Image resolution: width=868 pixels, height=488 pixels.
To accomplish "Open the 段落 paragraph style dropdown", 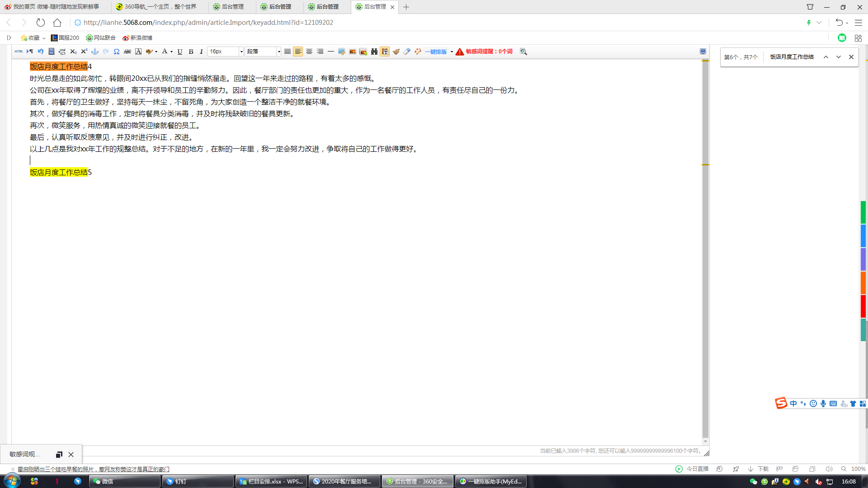I will tap(264, 52).
